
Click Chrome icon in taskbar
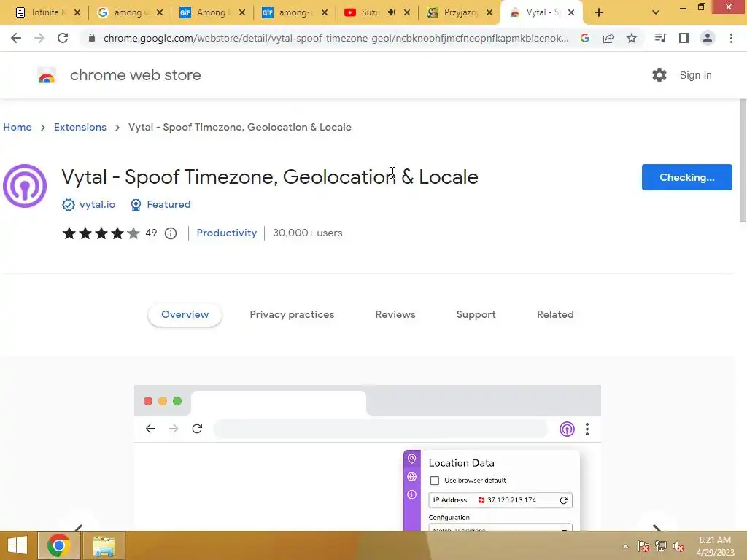pos(59,545)
